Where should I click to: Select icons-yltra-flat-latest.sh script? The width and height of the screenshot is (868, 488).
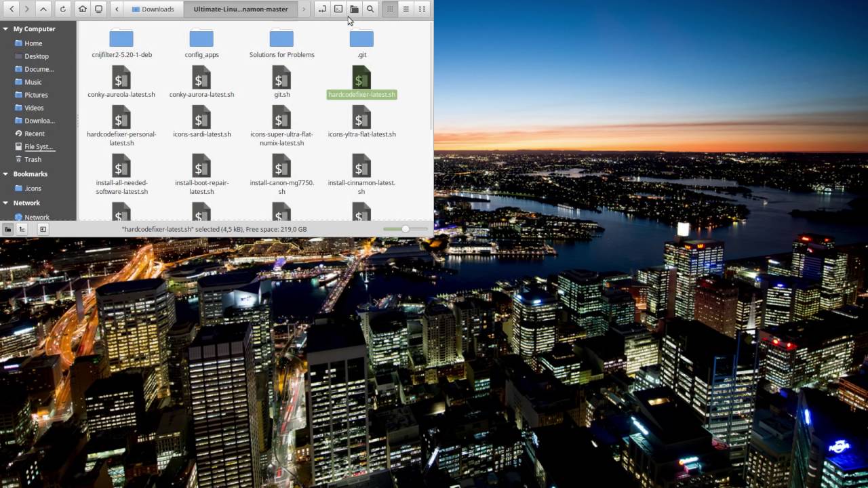click(x=361, y=122)
